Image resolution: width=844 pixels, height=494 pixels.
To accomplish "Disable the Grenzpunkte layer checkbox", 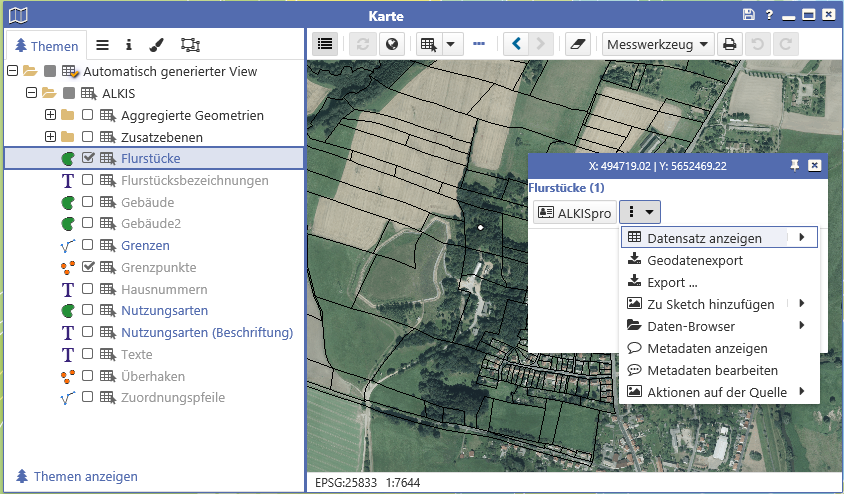I will (88, 268).
